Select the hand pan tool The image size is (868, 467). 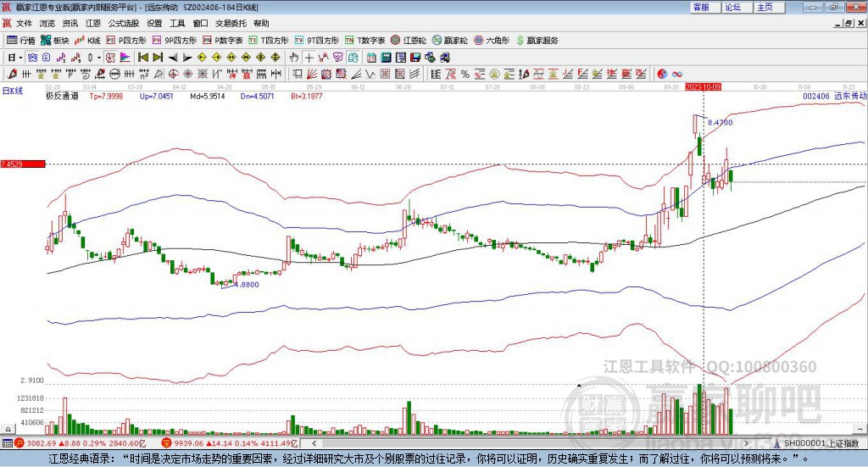click(x=294, y=58)
